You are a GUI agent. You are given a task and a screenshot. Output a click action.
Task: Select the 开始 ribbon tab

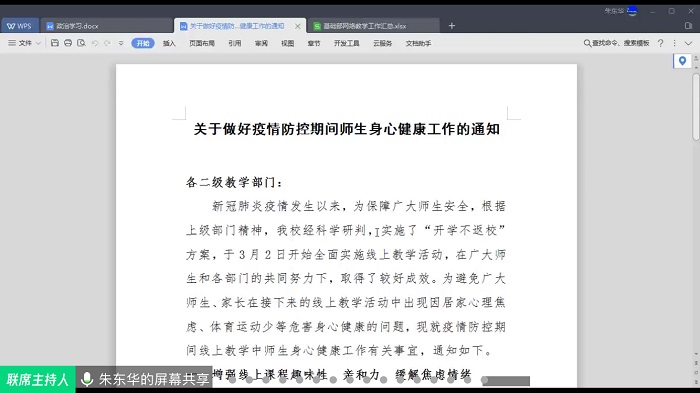(143, 43)
